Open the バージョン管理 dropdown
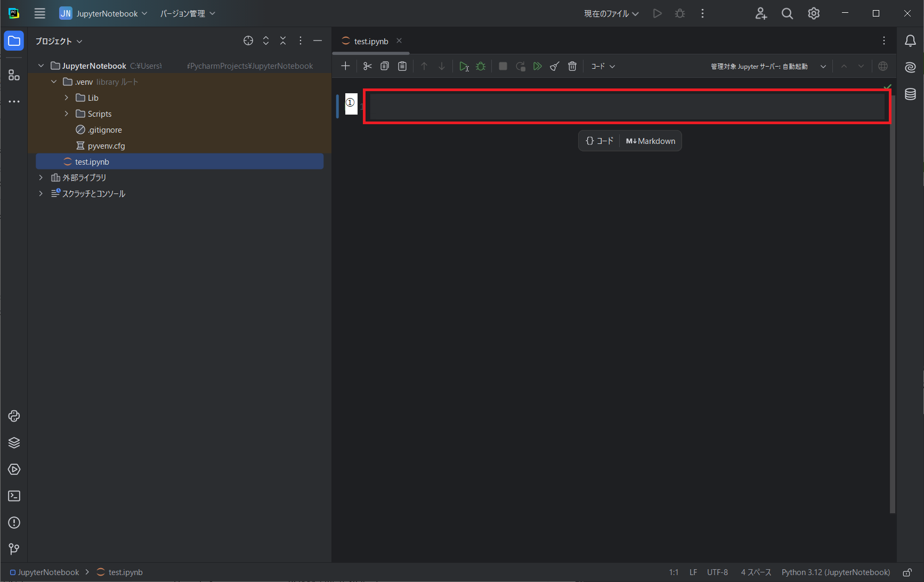The height and width of the screenshot is (582, 924). tap(188, 13)
